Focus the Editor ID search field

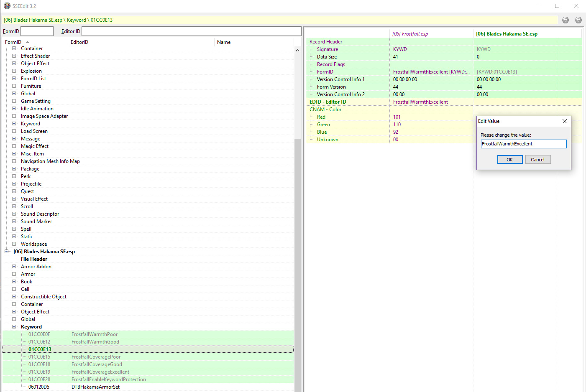pyautogui.click(x=191, y=31)
